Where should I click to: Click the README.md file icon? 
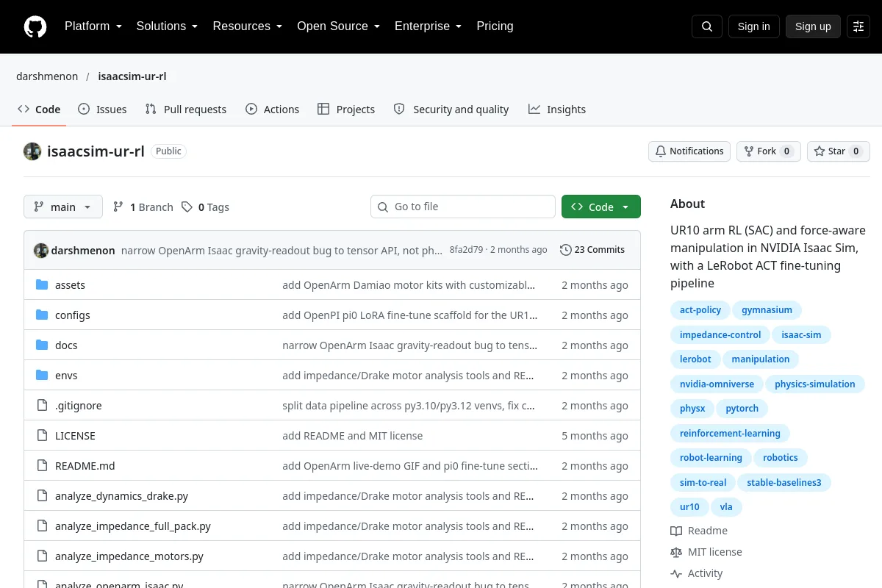point(42,466)
